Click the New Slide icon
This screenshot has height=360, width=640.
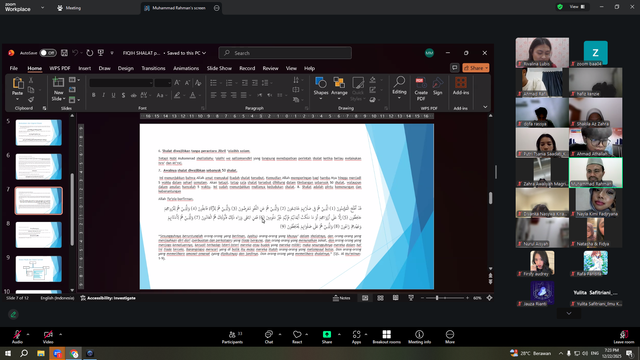pos(58,83)
